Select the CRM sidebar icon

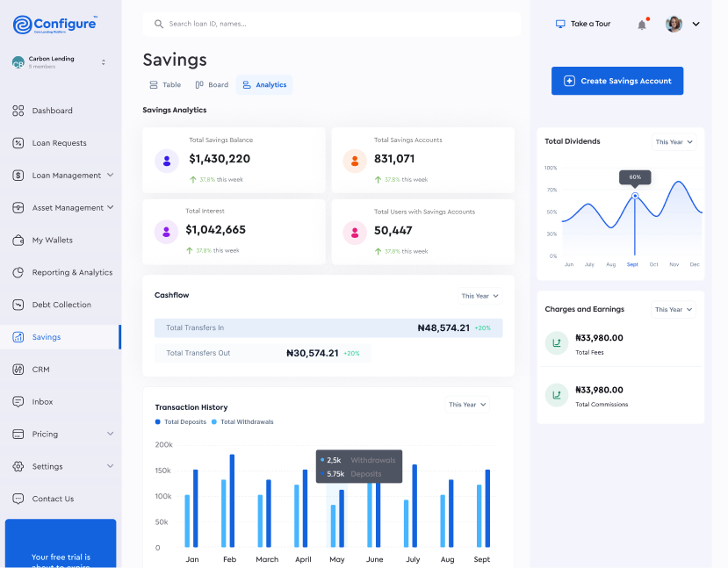[x=41, y=370]
